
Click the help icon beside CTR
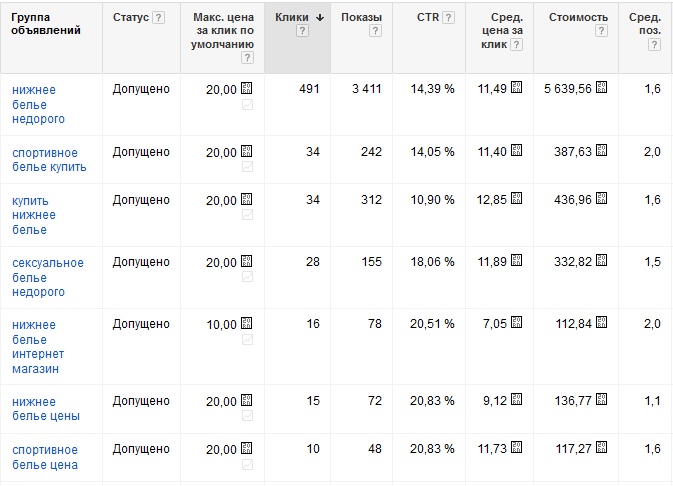click(x=448, y=18)
